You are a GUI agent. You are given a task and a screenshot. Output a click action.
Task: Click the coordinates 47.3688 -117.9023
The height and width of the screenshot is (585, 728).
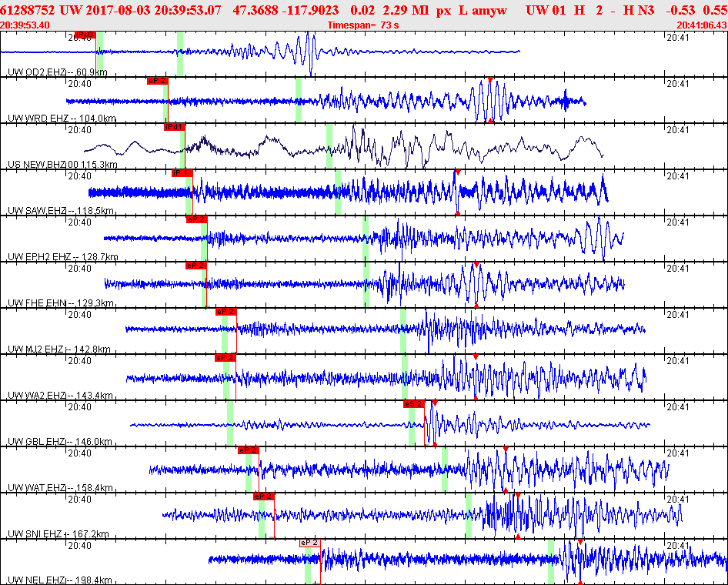click(286, 10)
